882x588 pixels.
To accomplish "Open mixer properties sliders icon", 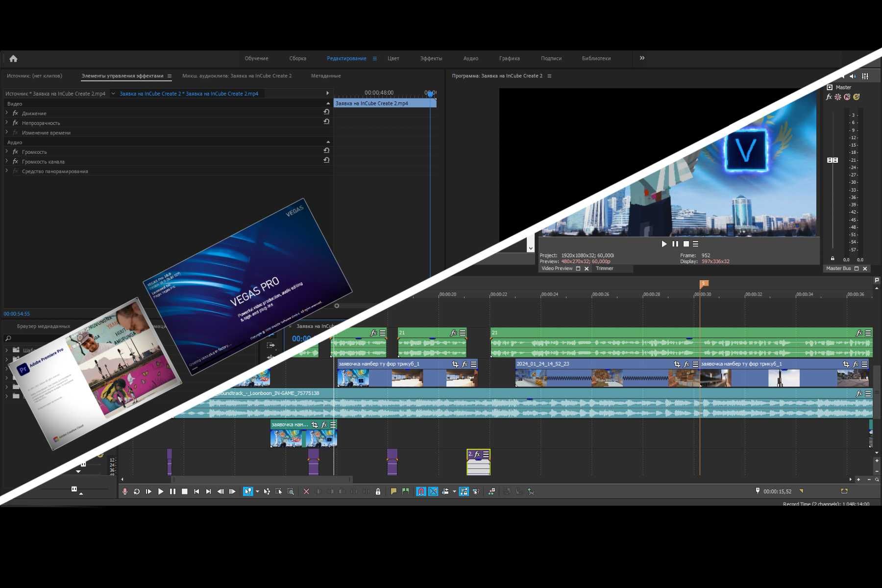I will point(865,76).
